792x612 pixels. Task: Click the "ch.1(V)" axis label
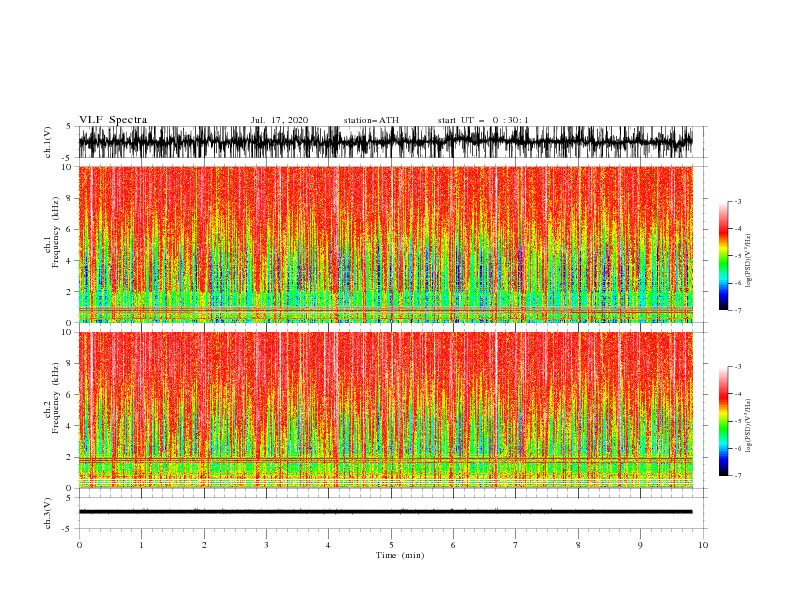tap(48, 142)
